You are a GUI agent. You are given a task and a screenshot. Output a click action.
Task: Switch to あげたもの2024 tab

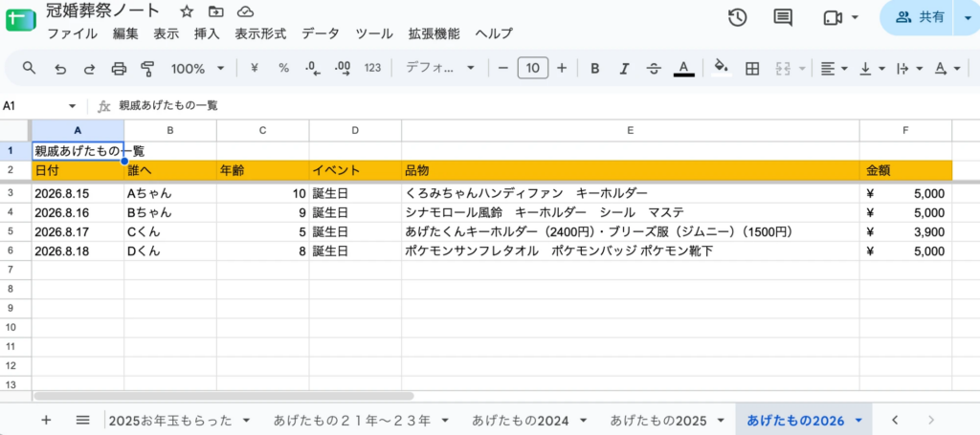522,420
